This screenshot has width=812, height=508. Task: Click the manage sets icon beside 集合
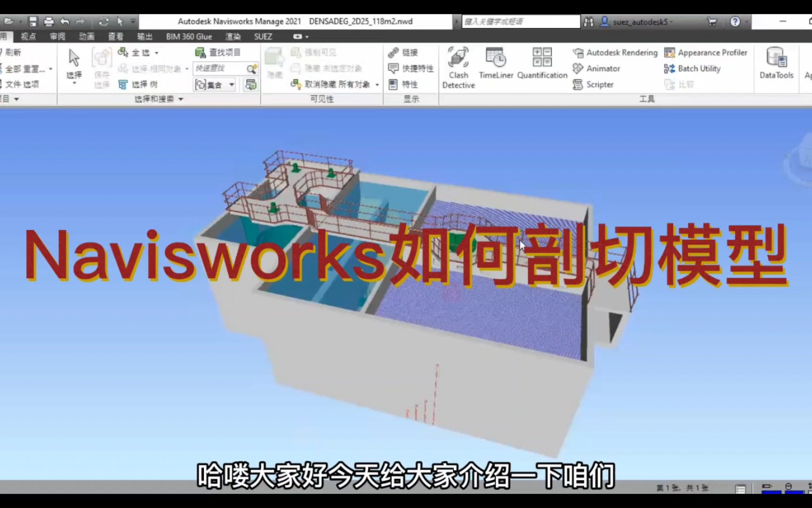(x=251, y=85)
